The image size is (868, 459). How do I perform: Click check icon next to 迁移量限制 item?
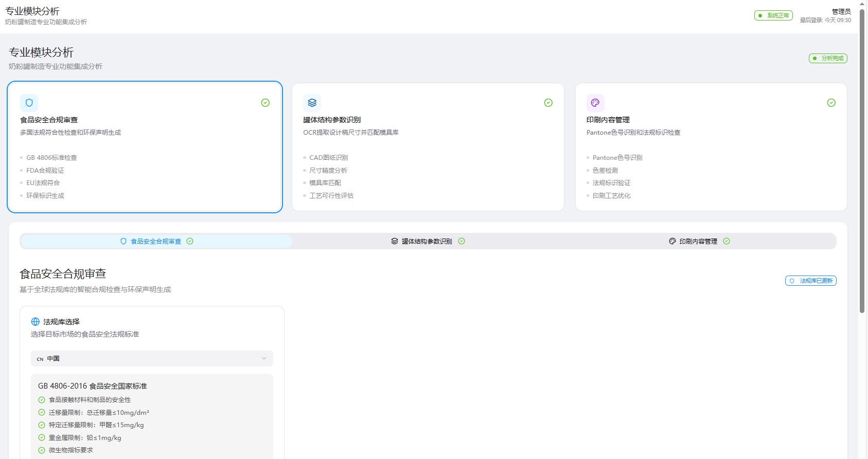tap(42, 413)
